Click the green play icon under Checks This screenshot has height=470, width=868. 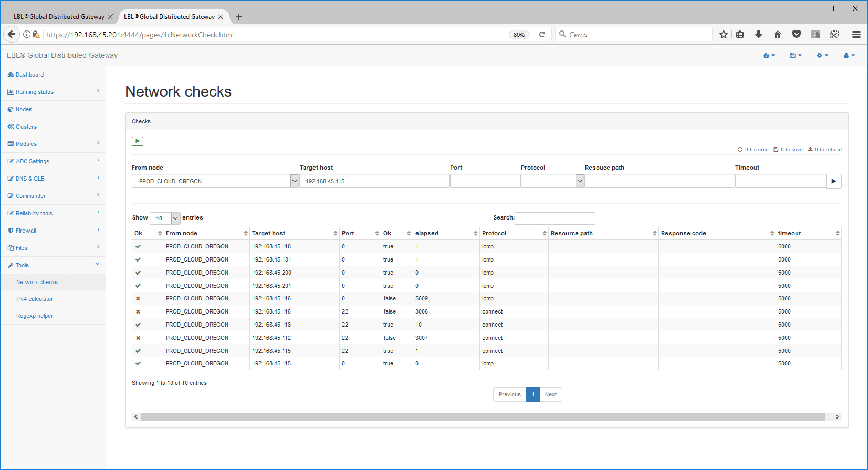pos(138,141)
